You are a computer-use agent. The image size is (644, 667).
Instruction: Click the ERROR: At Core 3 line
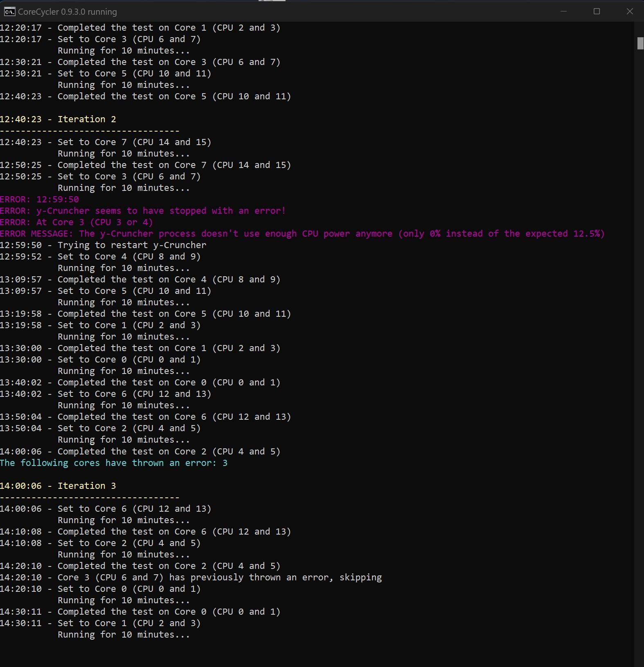(x=76, y=222)
